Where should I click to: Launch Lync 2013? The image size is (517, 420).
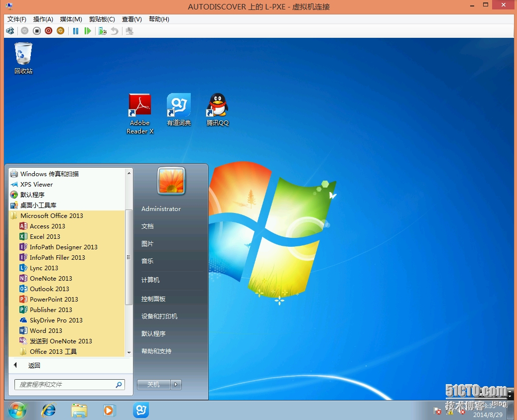(x=67, y=268)
